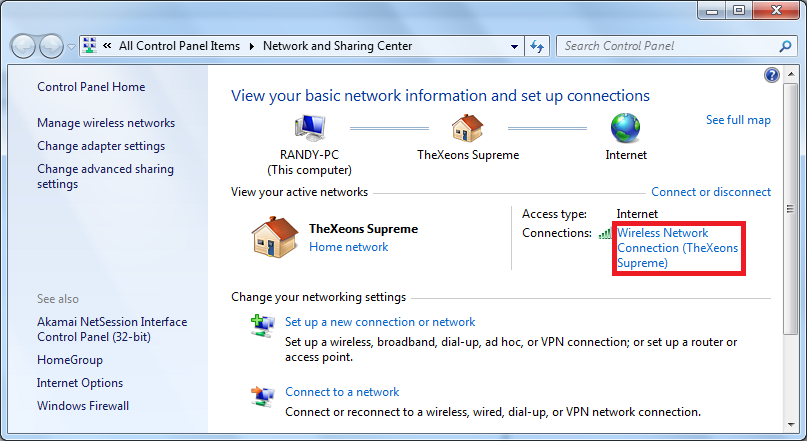Viewport: 807px width, 441px height.
Task: Click the large house icon for active network
Action: click(275, 237)
